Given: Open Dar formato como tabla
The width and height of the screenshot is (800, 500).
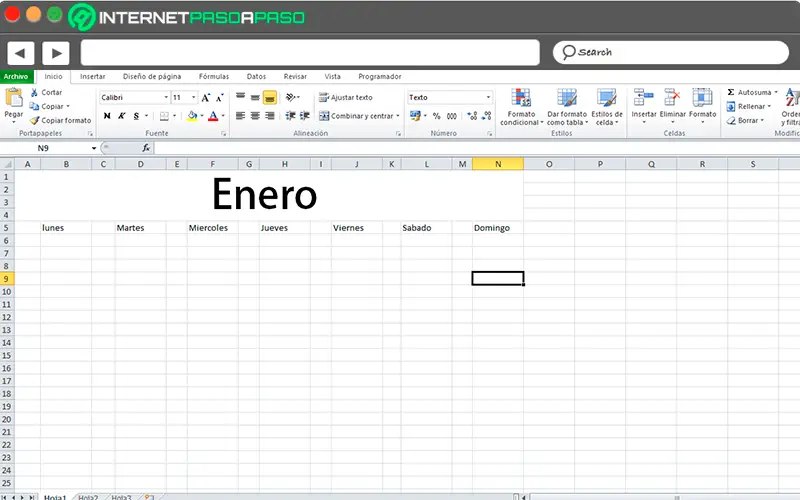Looking at the screenshot, I should point(567,107).
